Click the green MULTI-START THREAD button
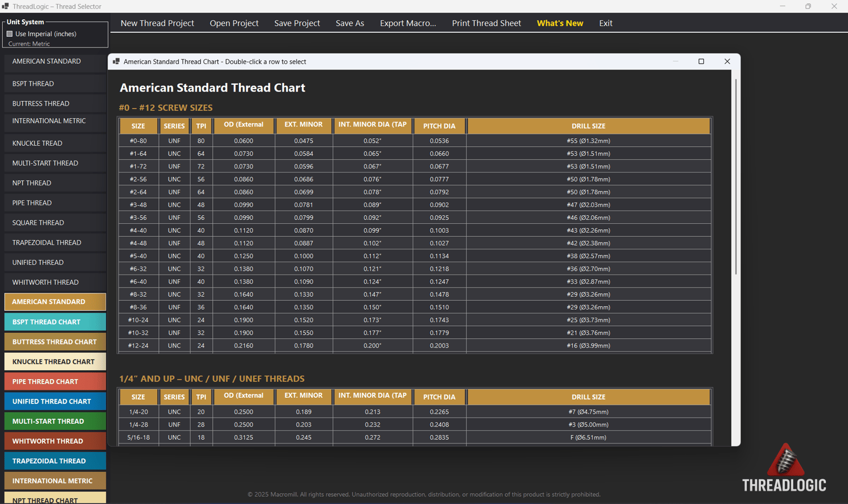 click(55, 420)
